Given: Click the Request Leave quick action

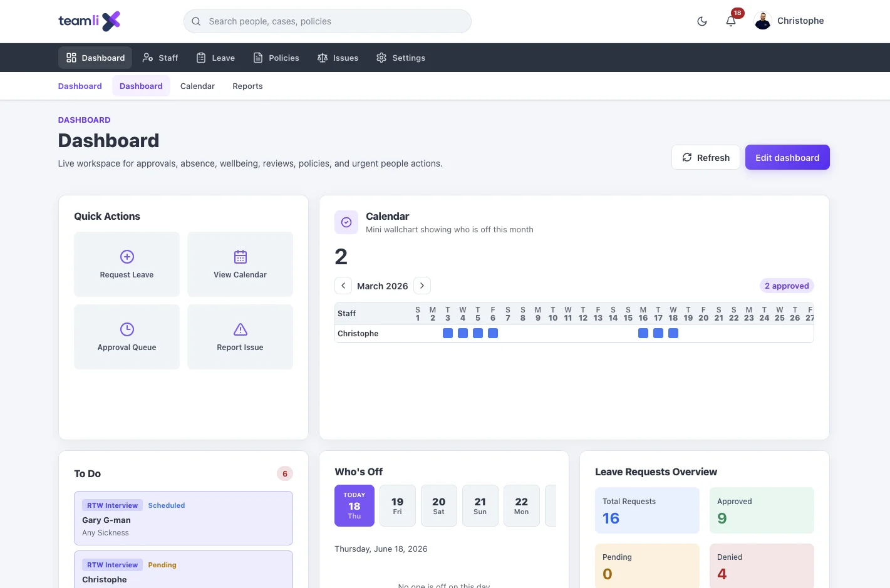Looking at the screenshot, I should pyautogui.click(x=127, y=264).
